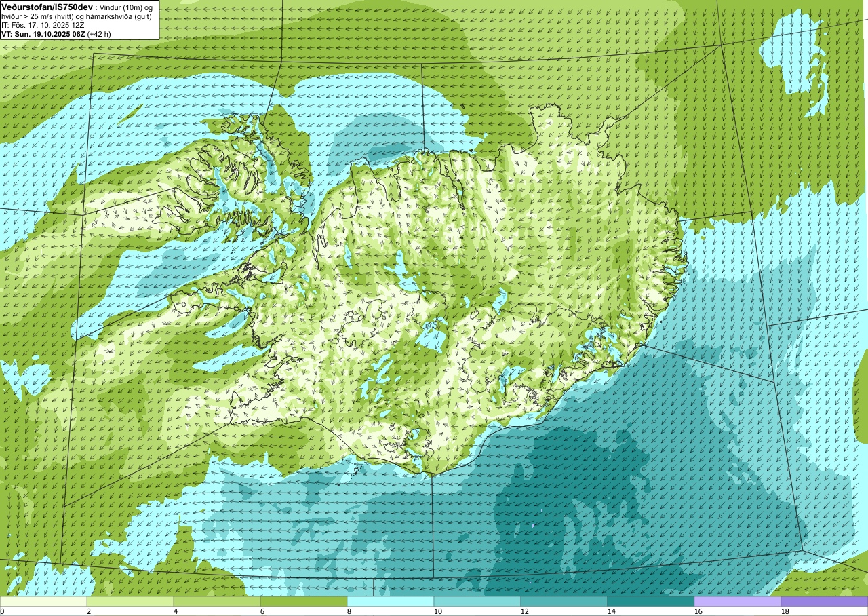Click the legend scale label 16
The image size is (868, 616).
[699, 611]
